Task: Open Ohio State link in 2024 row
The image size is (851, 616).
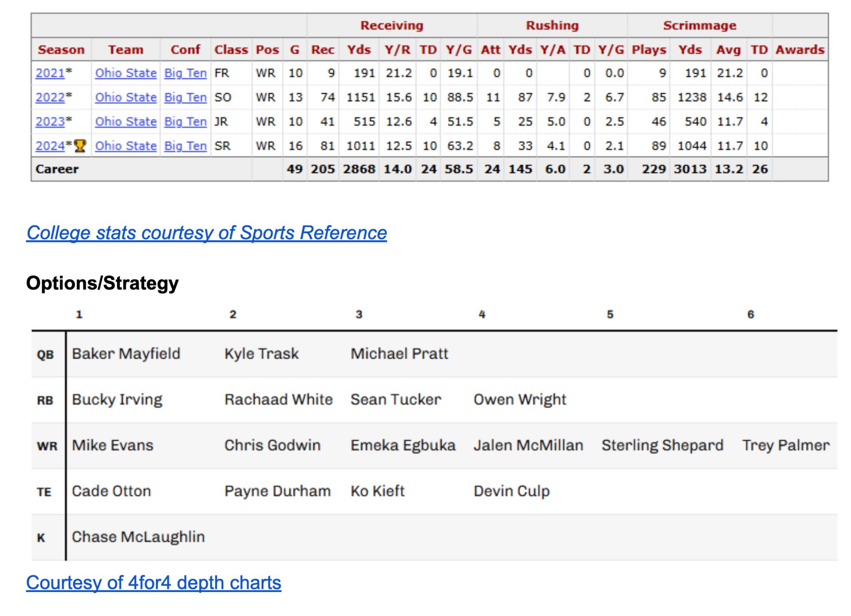Action: [x=126, y=146]
